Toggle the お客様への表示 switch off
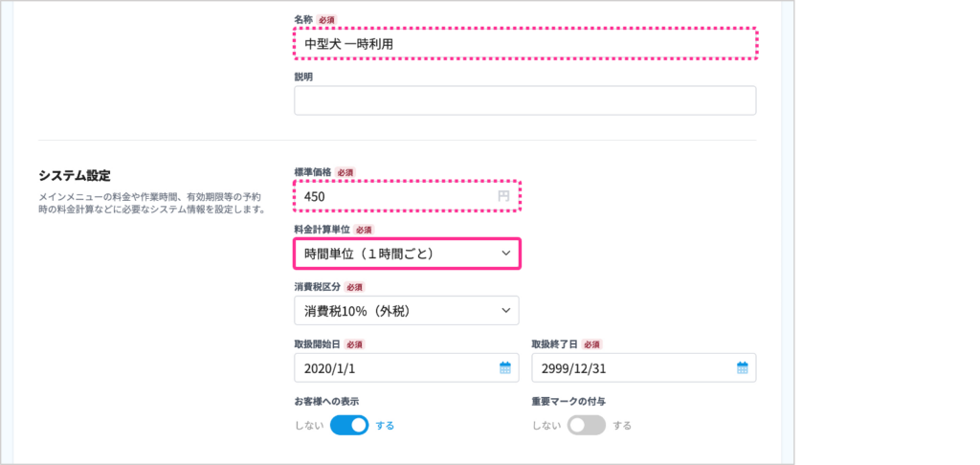 [349, 426]
